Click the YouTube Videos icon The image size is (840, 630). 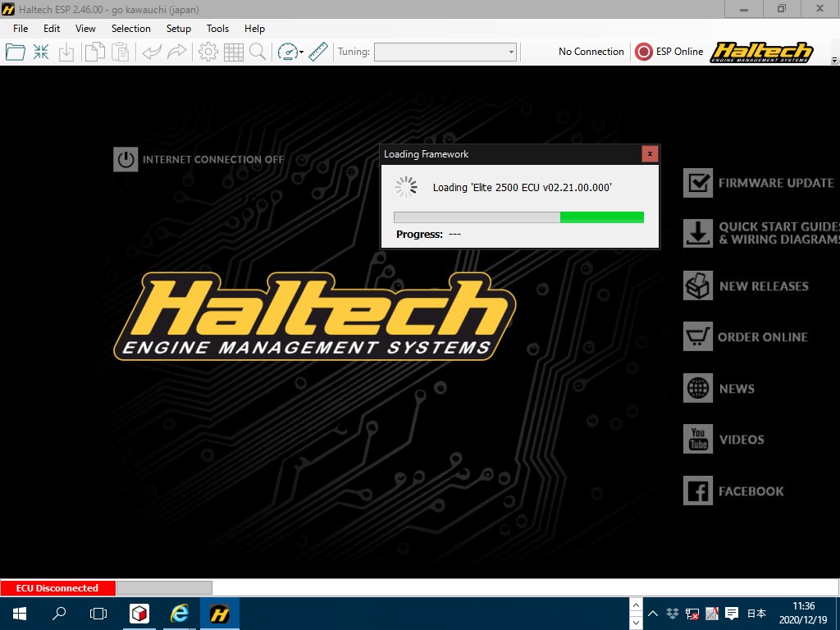698,440
